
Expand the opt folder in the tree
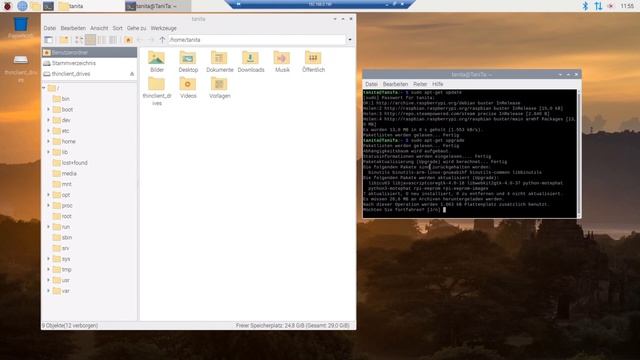(48, 195)
